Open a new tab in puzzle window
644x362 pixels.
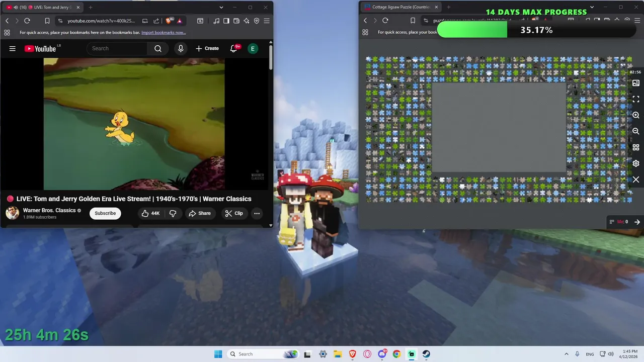449,7
